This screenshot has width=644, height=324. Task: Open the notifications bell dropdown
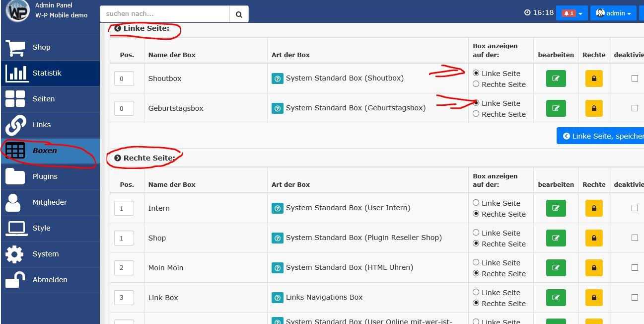(572, 13)
